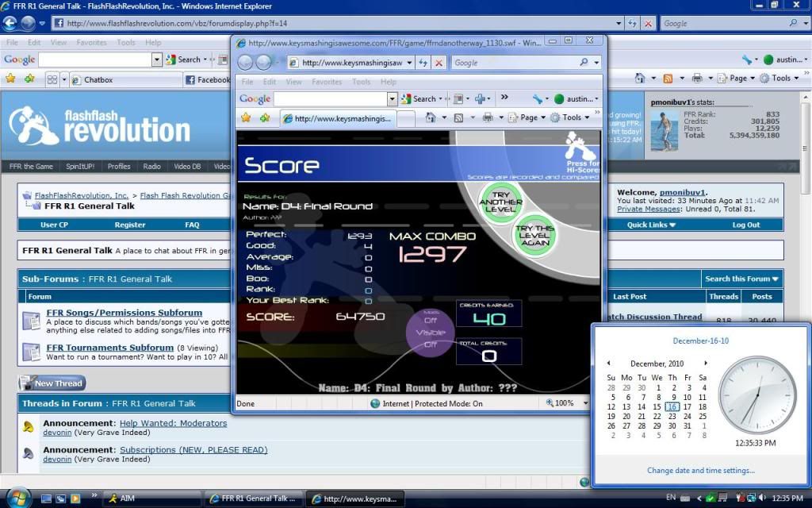Image resolution: width=812 pixels, height=508 pixels.
Task: Open the Quick Links dropdown
Action: tap(651, 225)
